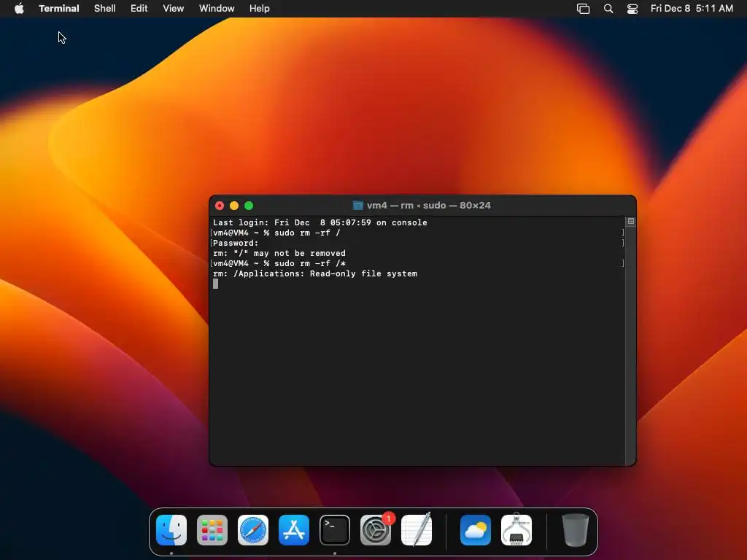
Task: Open the Edit menu
Action: [139, 8]
